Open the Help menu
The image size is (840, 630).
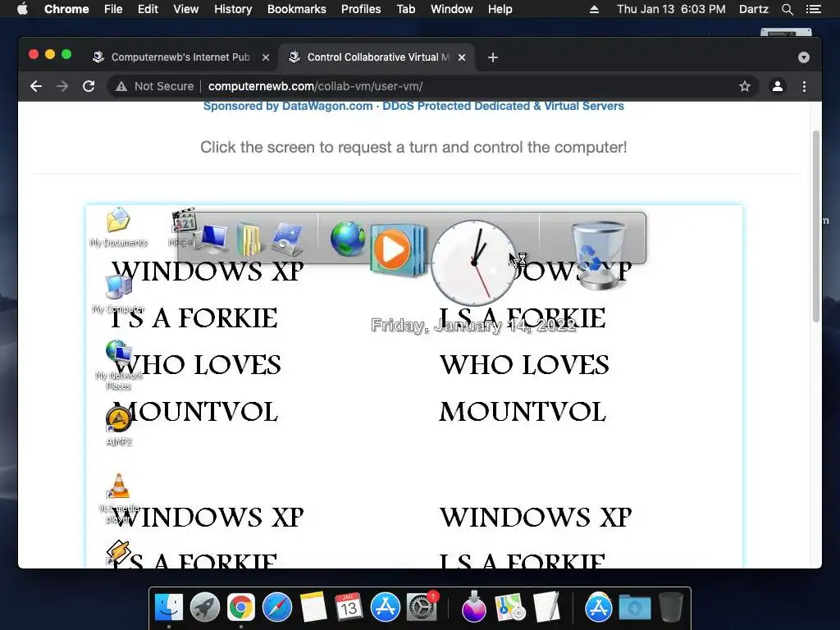coord(500,9)
